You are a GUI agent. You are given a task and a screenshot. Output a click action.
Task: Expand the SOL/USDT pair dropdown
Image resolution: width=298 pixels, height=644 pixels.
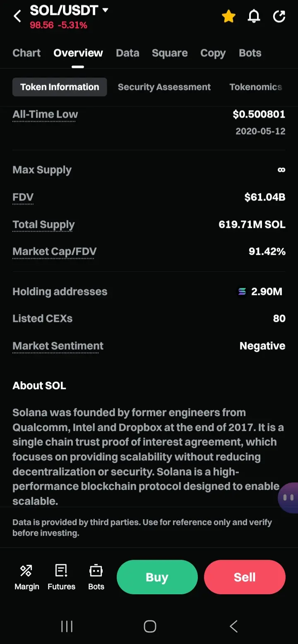click(105, 10)
